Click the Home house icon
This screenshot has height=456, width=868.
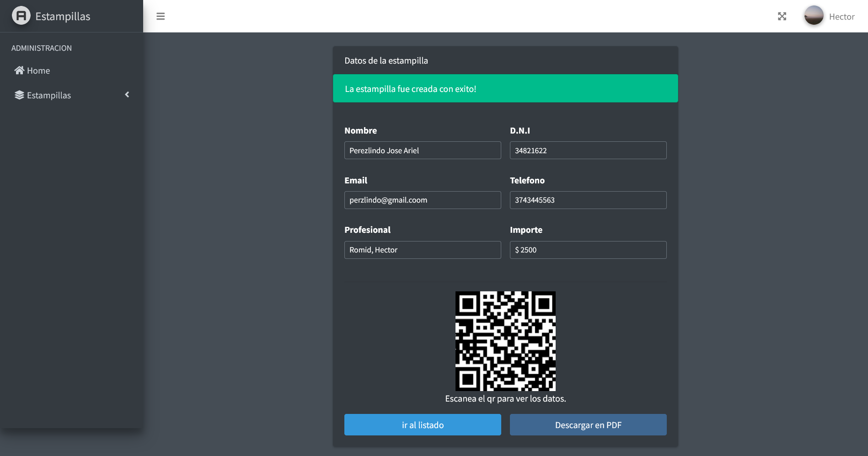(x=19, y=70)
